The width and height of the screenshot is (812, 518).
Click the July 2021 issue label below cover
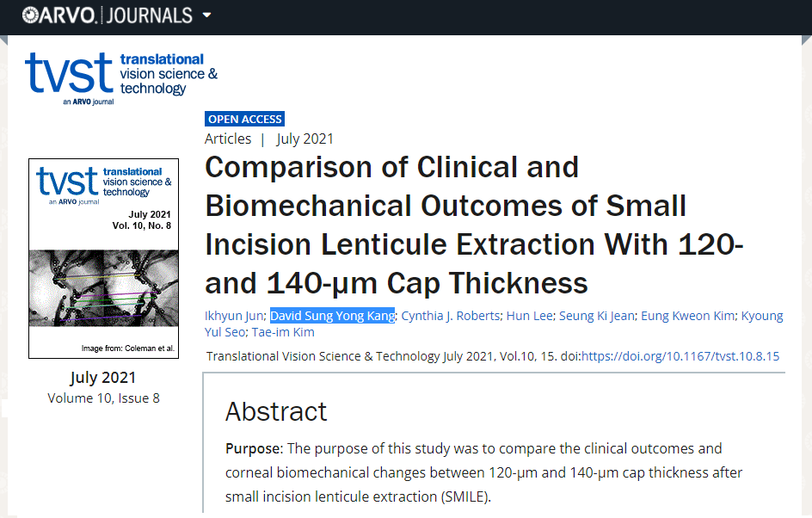click(x=103, y=378)
